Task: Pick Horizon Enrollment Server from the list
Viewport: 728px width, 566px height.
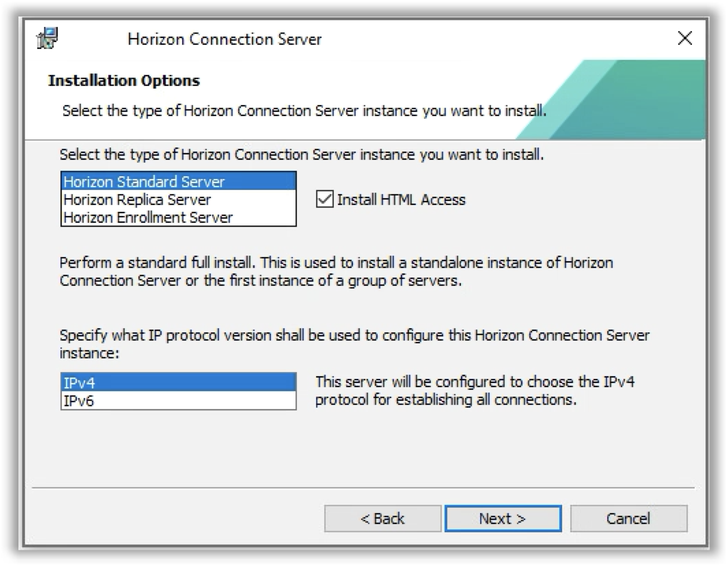Action: [148, 218]
